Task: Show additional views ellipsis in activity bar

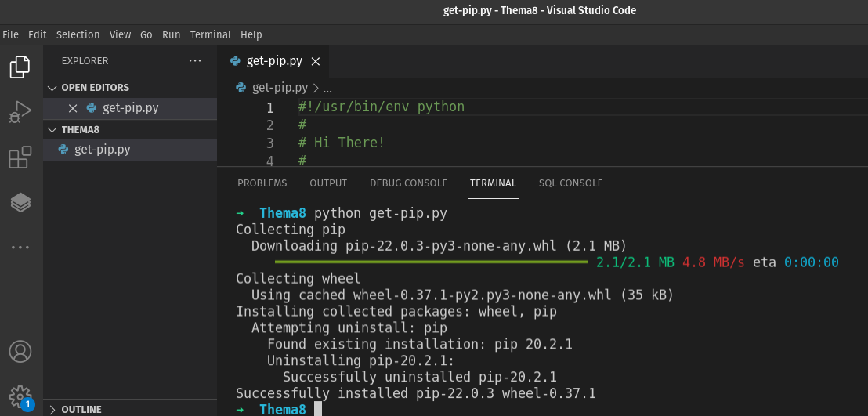Action: [x=20, y=248]
